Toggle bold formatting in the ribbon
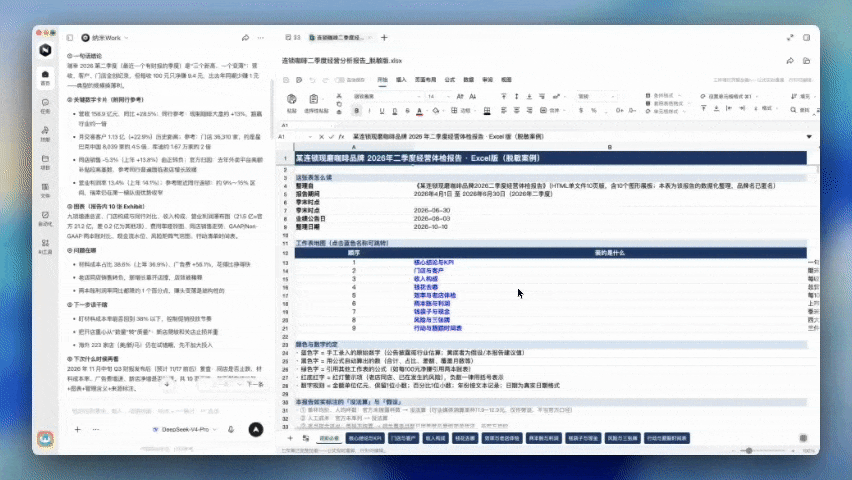The image size is (852, 480). [x=356, y=110]
